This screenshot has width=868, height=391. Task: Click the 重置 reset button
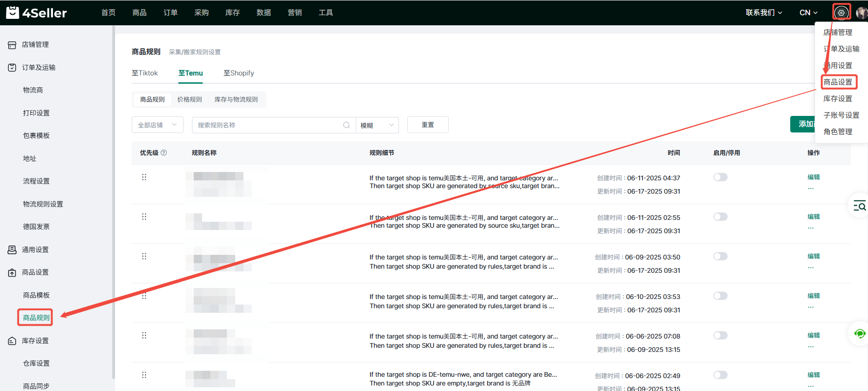[x=428, y=125]
